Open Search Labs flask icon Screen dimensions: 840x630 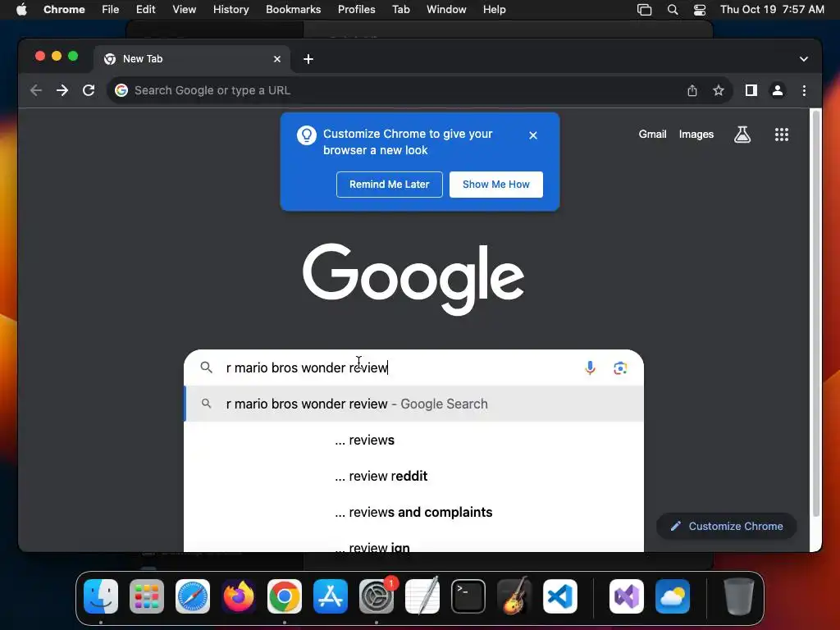[742, 135]
